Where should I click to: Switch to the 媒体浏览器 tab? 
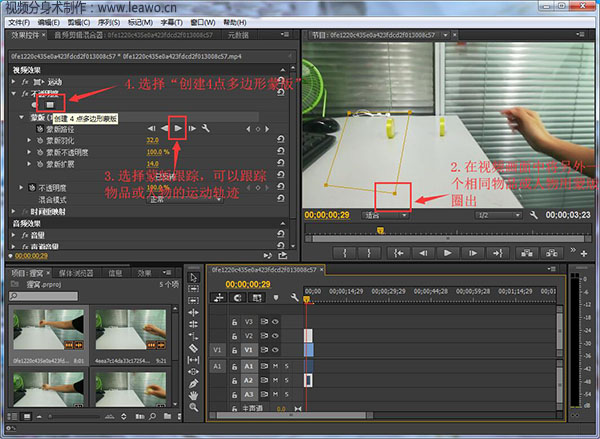click(x=76, y=273)
